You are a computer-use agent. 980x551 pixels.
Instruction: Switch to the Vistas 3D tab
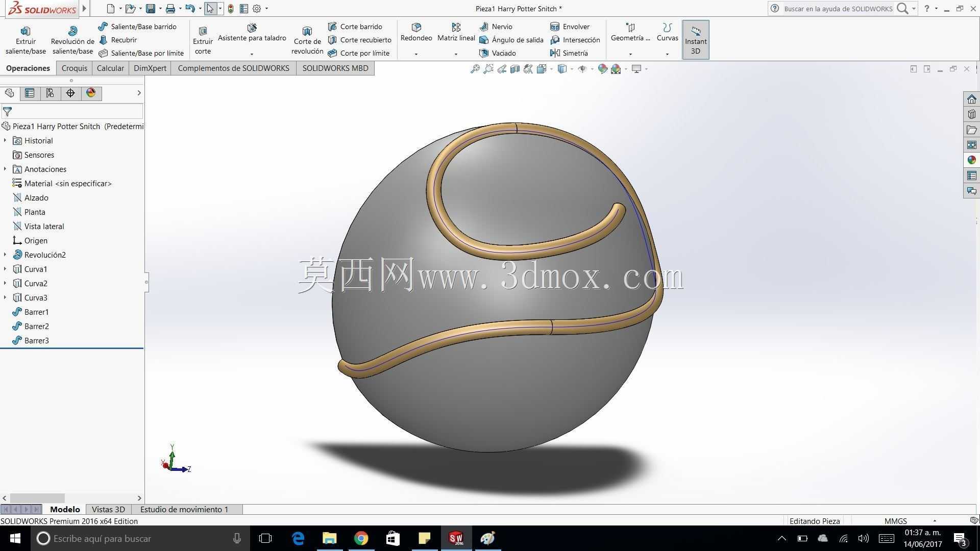[108, 509]
